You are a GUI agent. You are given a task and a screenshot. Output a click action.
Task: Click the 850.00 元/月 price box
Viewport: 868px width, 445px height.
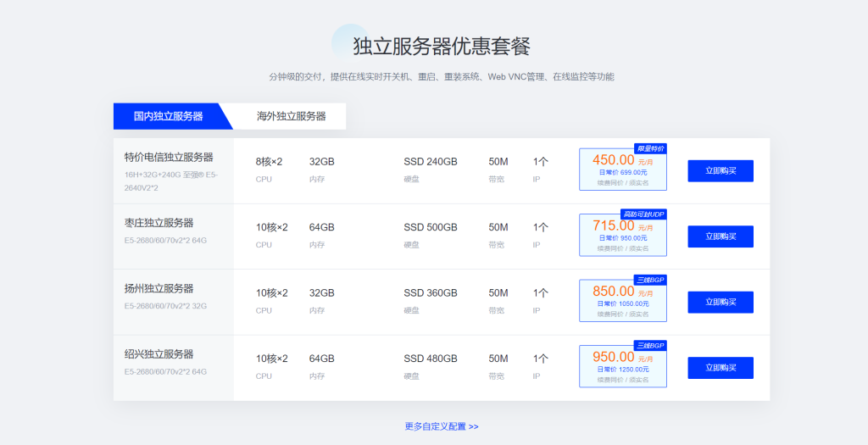[622, 302]
